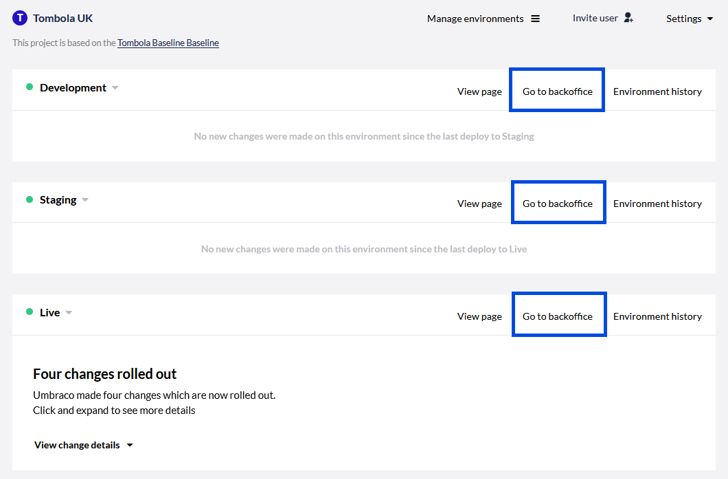Open Environment history for Staging

[x=657, y=203]
